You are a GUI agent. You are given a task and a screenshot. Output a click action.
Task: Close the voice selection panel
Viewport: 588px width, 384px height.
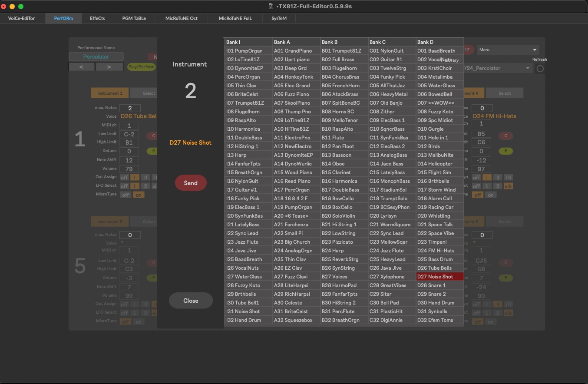[x=191, y=301]
